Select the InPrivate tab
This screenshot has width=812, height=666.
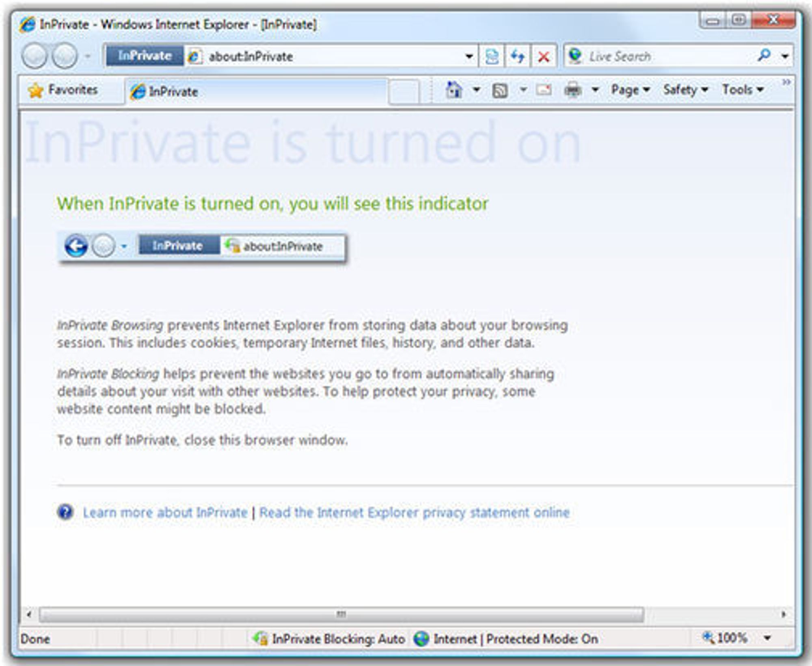click(x=257, y=91)
